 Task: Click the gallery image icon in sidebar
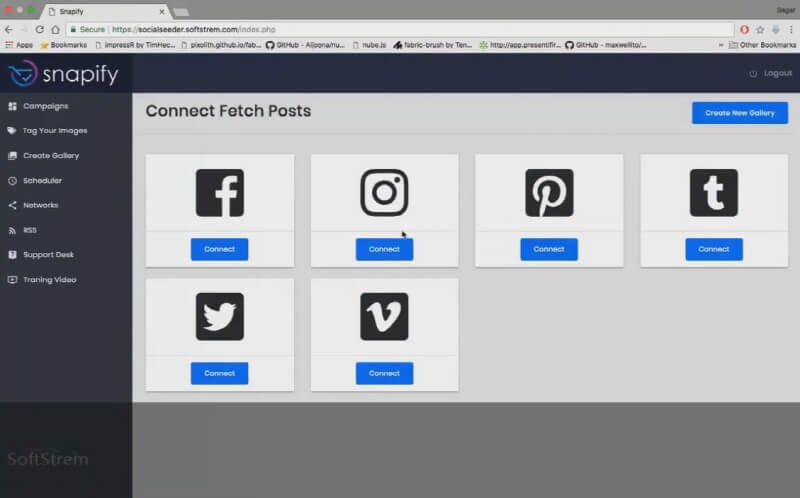tap(12, 156)
